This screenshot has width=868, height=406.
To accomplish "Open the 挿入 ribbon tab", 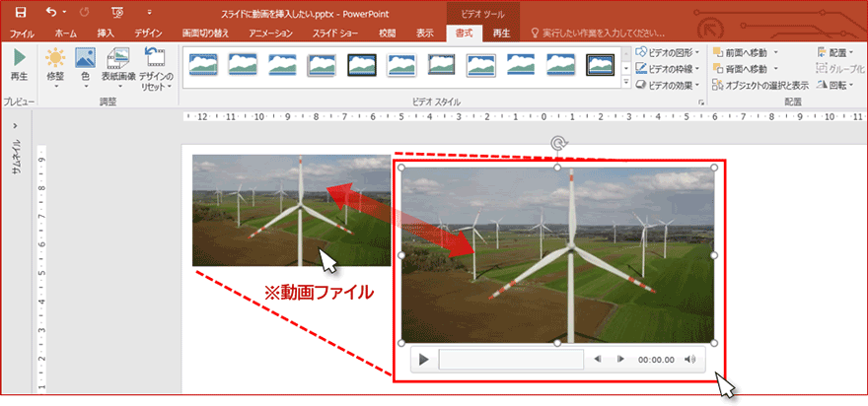I will tap(106, 33).
